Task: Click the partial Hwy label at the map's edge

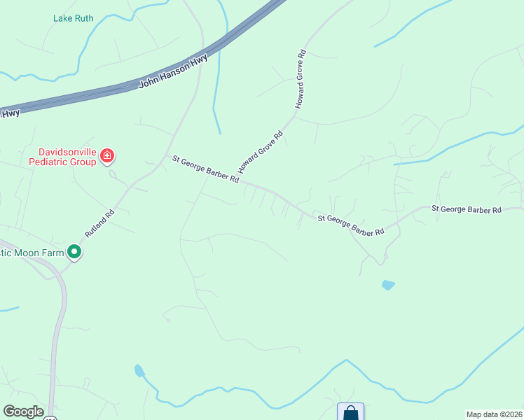Action: [x=11, y=114]
